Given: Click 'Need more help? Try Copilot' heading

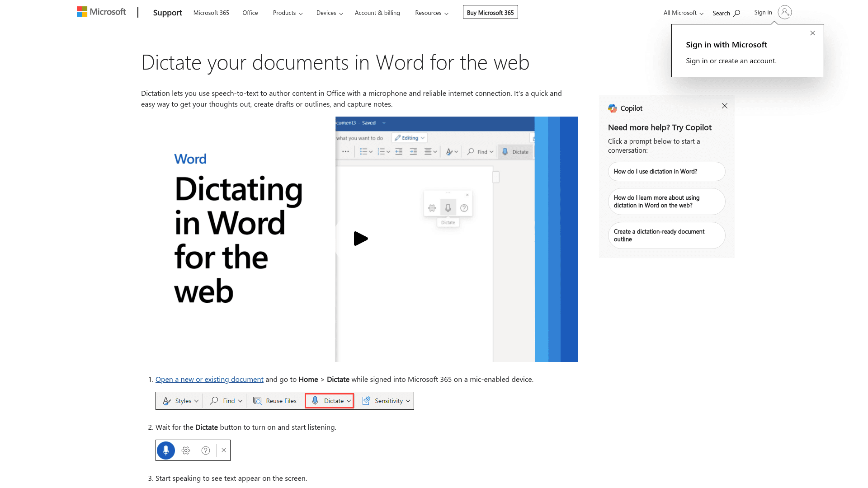Looking at the screenshot, I should click(x=660, y=127).
